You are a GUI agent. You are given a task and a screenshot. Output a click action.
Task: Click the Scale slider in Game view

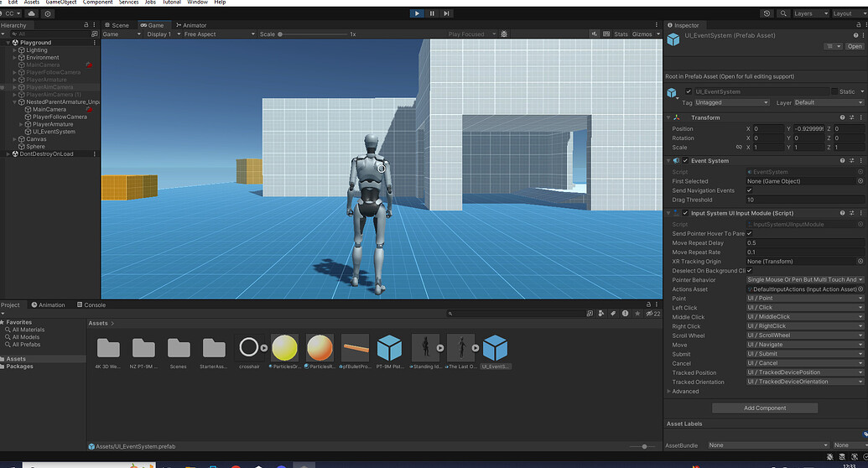pyautogui.click(x=310, y=34)
